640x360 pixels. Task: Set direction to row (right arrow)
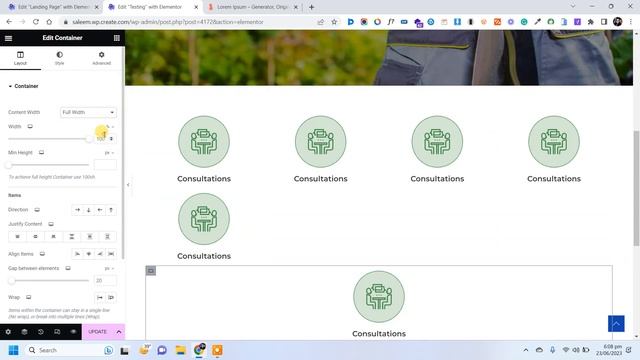point(77,210)
